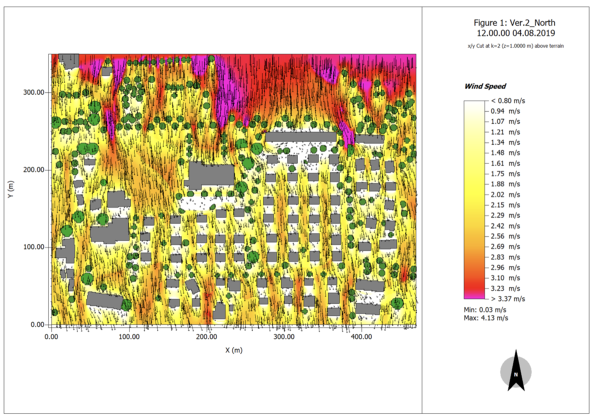This screenshot has height=415, width=590.
Task: Select the '1.21 m/s' legend entry
Action: 505,132
